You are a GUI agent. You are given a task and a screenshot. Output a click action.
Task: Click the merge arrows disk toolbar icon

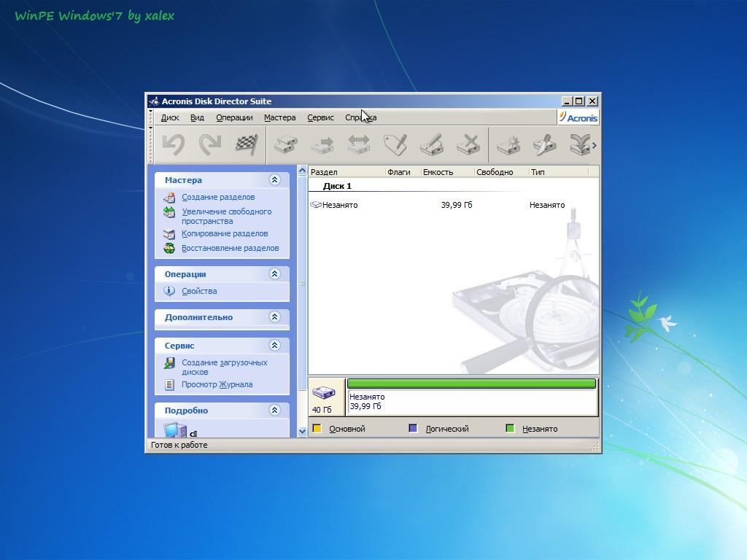point(580,144)
